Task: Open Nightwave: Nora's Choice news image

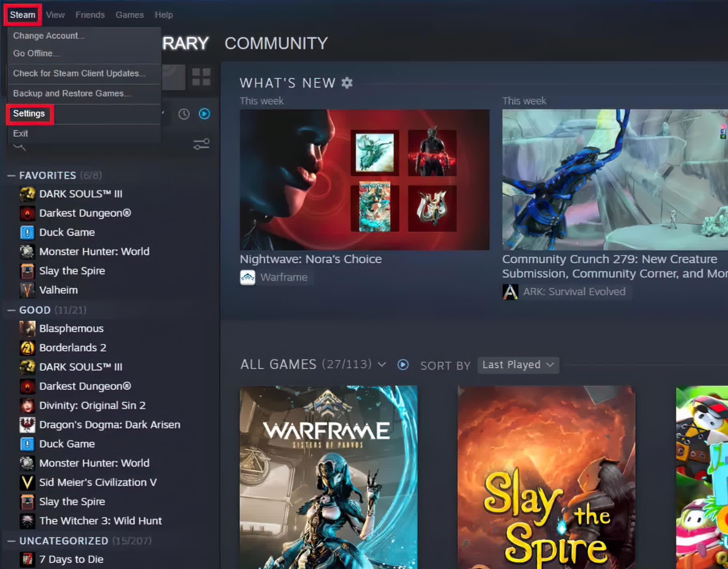Action: point(364,180)
